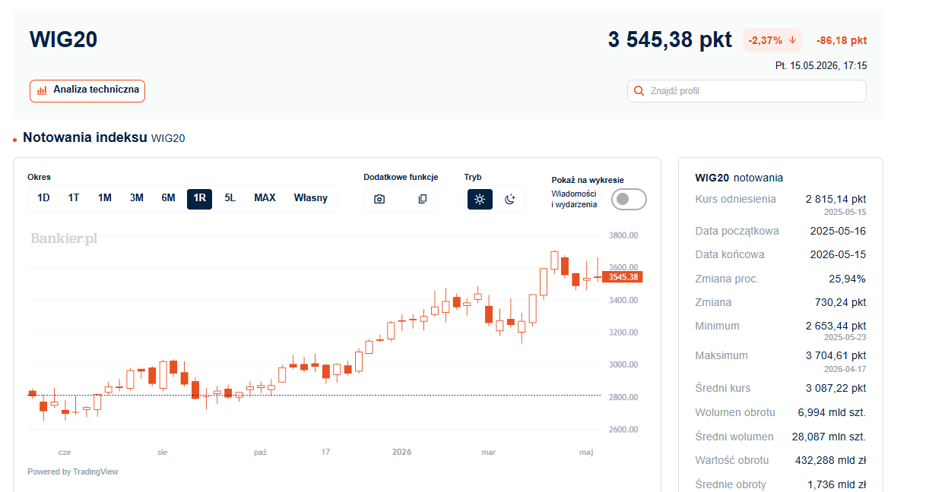Viewport: 948px width, 492px height.
Task: Select the 6M period
Action: coord(168,198)
